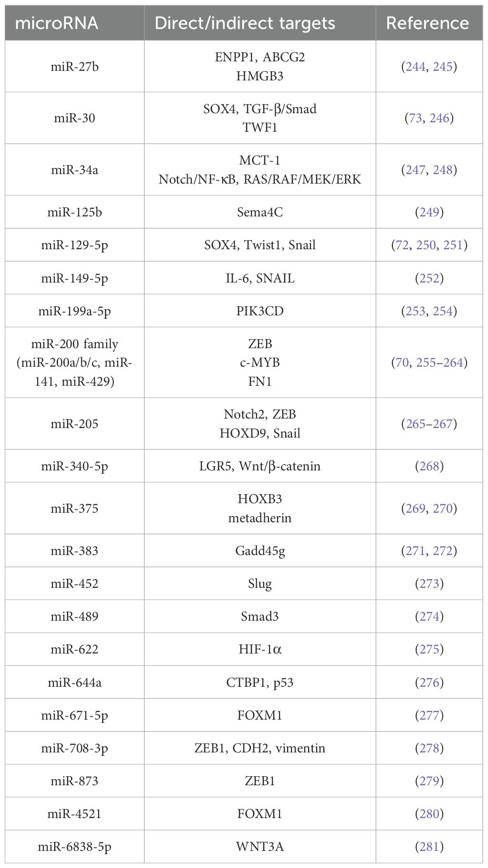Click the Reference column header
Viewport: 488px width, 868px height.
(x=428, y=23)
